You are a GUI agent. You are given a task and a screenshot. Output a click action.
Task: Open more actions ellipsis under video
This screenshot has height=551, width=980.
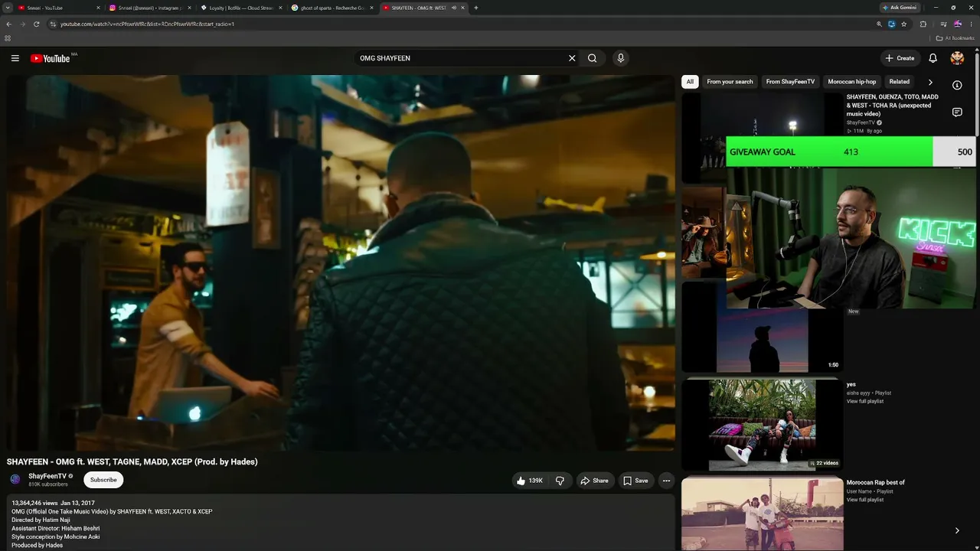(x=666, y=481)
